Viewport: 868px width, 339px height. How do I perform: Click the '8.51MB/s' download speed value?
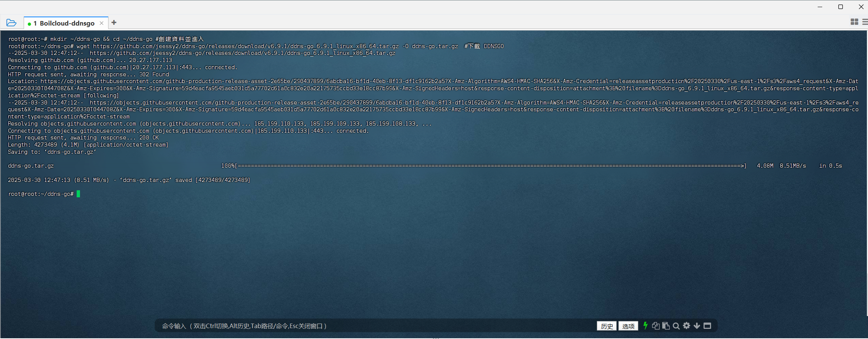pyautogui.click(x=793, y=166)
